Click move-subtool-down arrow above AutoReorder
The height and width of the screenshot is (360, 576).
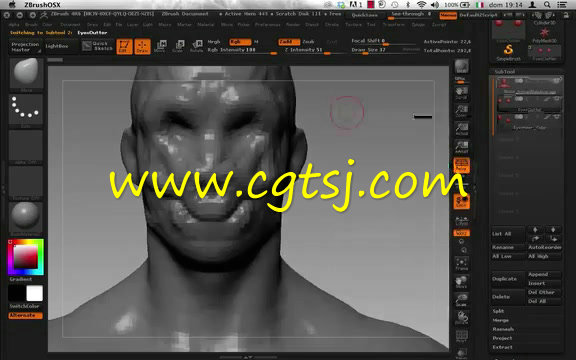(x=553, y=238)
